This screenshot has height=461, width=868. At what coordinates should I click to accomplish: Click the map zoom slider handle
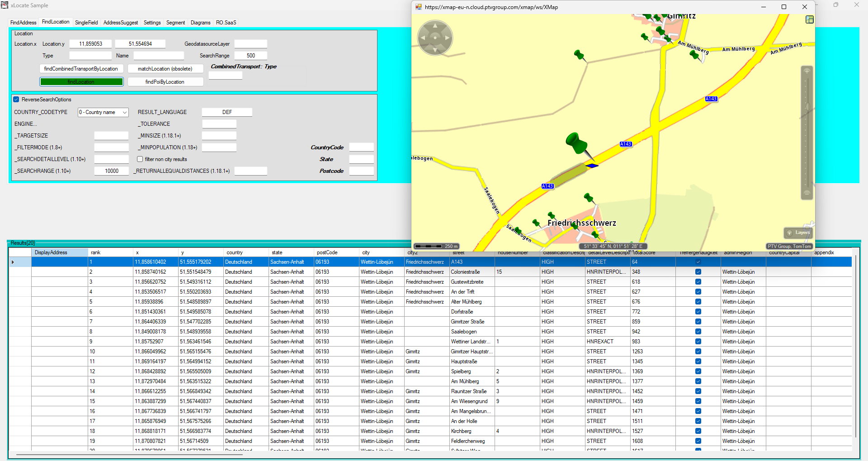coord(807,107)
